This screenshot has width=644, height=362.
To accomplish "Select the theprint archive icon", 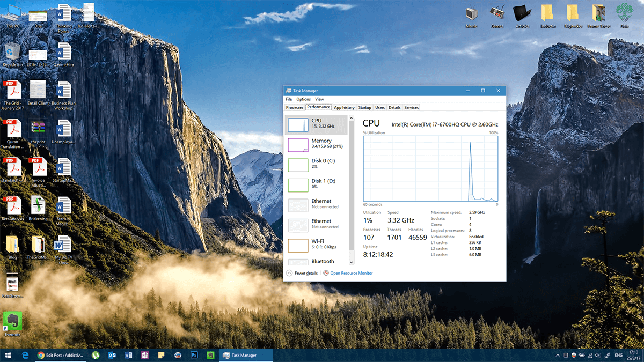I will point(38,131).
